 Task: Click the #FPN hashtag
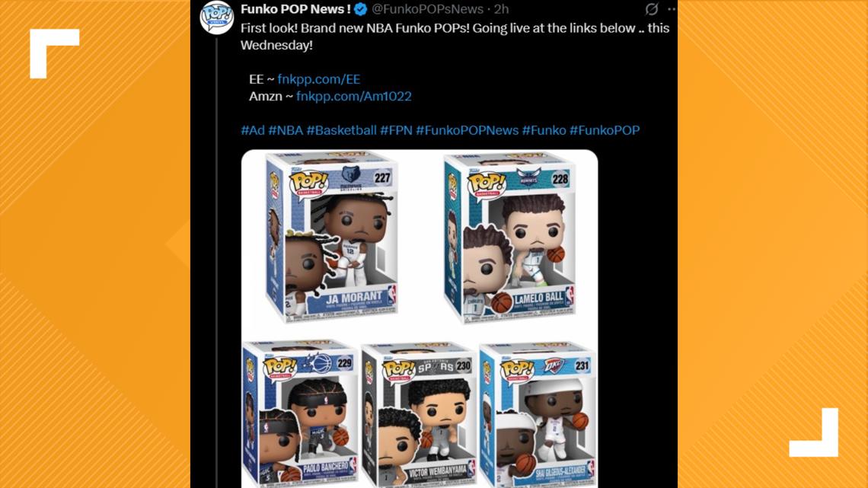pos(397,131)
